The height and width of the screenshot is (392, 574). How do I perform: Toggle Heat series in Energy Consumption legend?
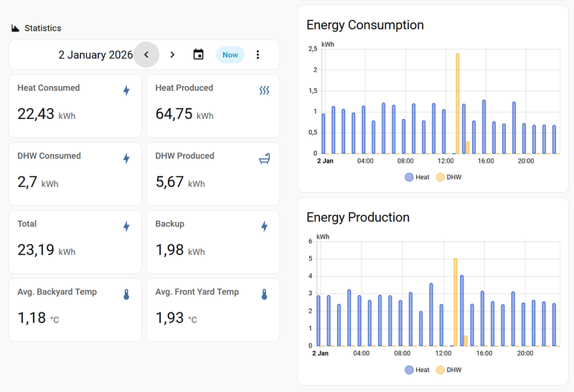pos(417,177)
